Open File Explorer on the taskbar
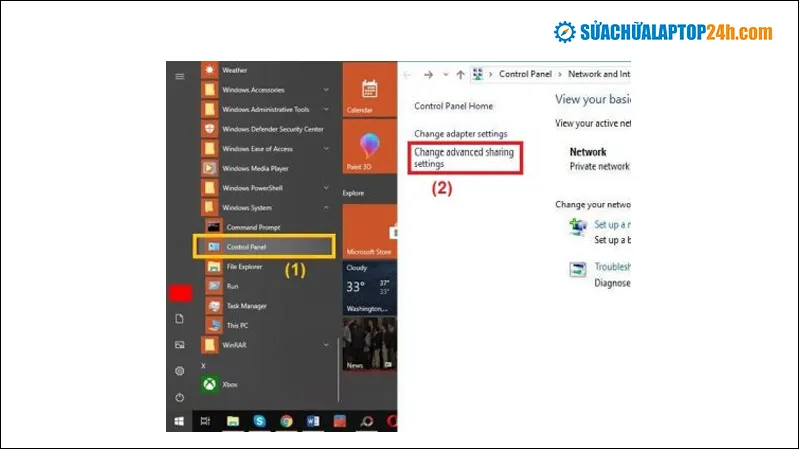 (233, 421)
